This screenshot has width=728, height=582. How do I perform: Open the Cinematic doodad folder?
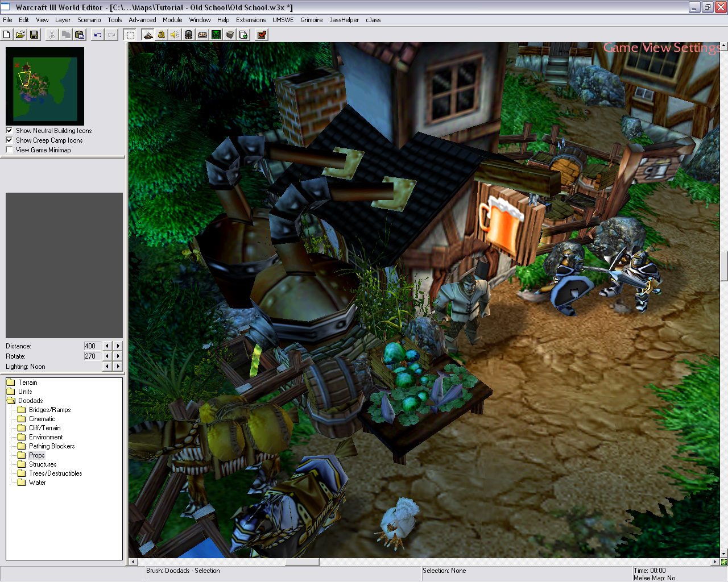coord(42,419)
